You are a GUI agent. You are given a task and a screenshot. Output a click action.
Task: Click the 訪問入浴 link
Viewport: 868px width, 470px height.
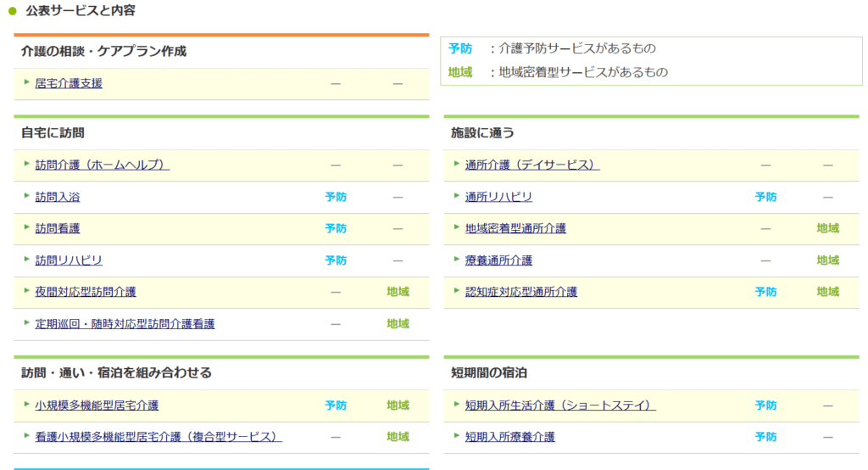tap(58, 197)
